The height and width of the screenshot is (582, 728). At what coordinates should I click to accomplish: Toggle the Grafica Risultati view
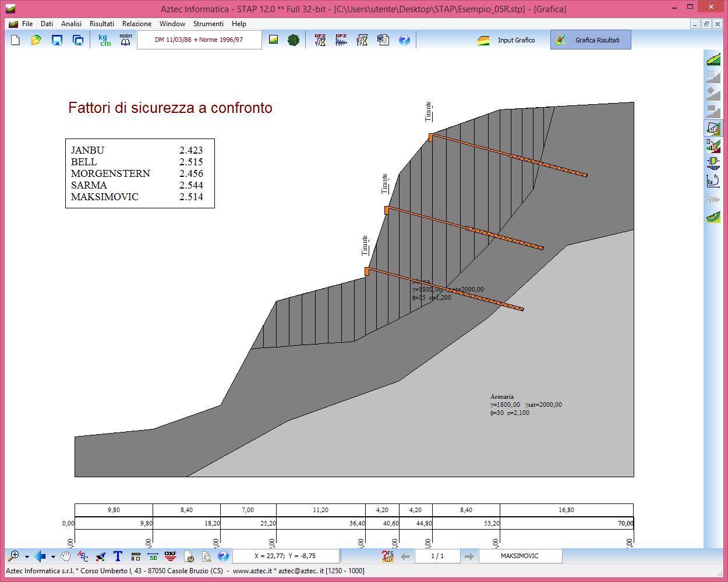coord(591,40)
